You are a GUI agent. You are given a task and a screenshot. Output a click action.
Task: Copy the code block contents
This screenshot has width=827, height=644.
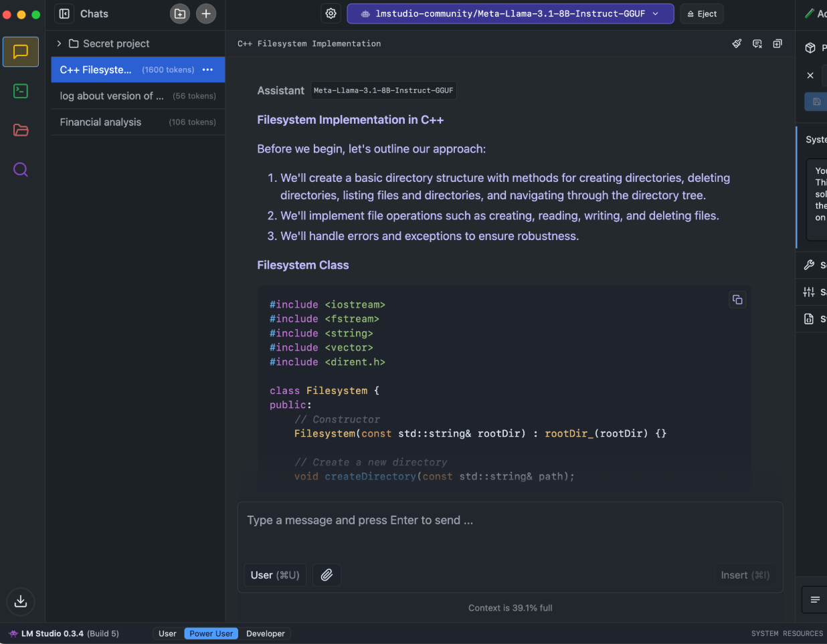(x=737, y=300)
